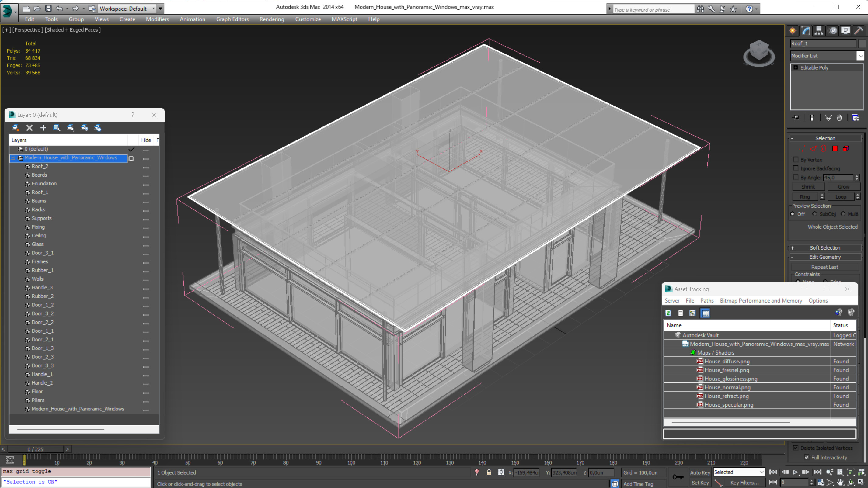Click Configure Modifier Sets icon
Image resolution: width=868 pixels, height=488 pixels.
tap(855, 118)
